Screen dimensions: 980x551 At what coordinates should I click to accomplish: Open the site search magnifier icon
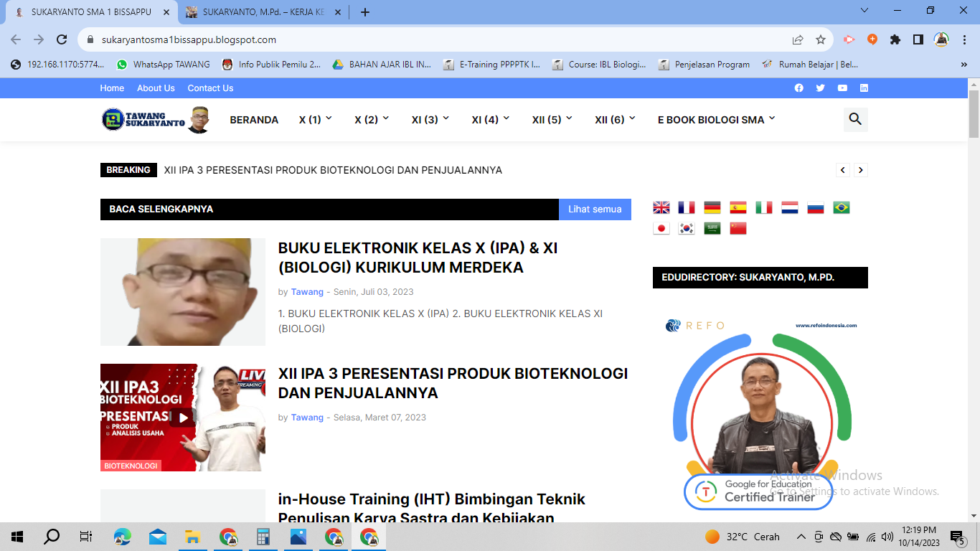point(855,119)
